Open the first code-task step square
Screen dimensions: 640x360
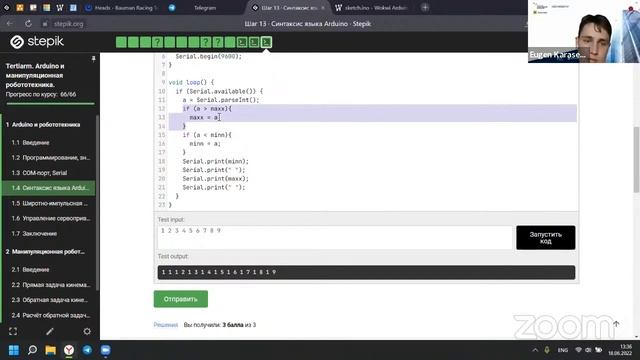coord(242,42)
